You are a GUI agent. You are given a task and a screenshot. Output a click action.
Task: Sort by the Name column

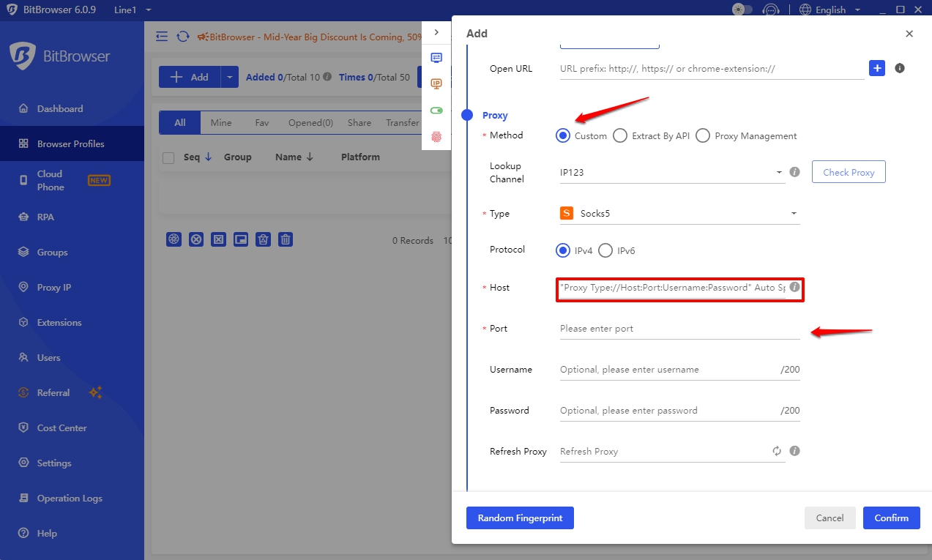point(294,157)
